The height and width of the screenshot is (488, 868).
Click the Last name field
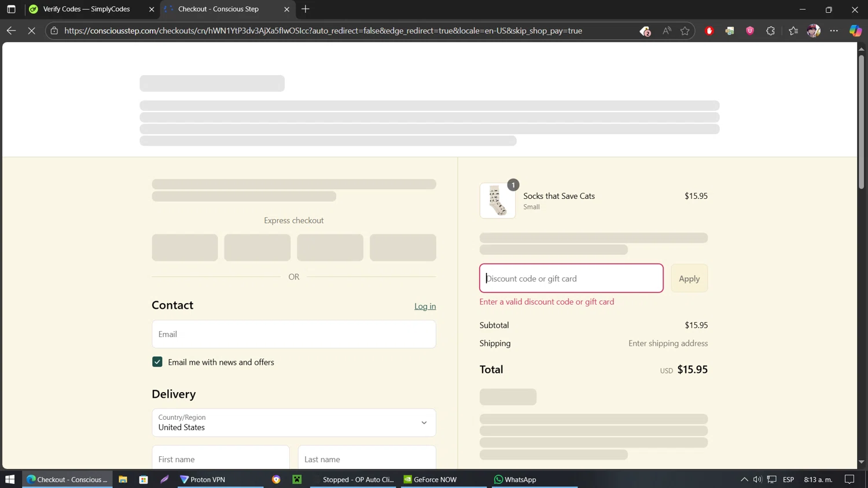367,459
